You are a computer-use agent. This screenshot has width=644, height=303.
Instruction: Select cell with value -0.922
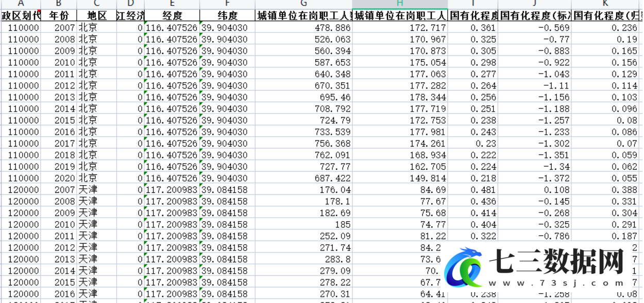534,62
